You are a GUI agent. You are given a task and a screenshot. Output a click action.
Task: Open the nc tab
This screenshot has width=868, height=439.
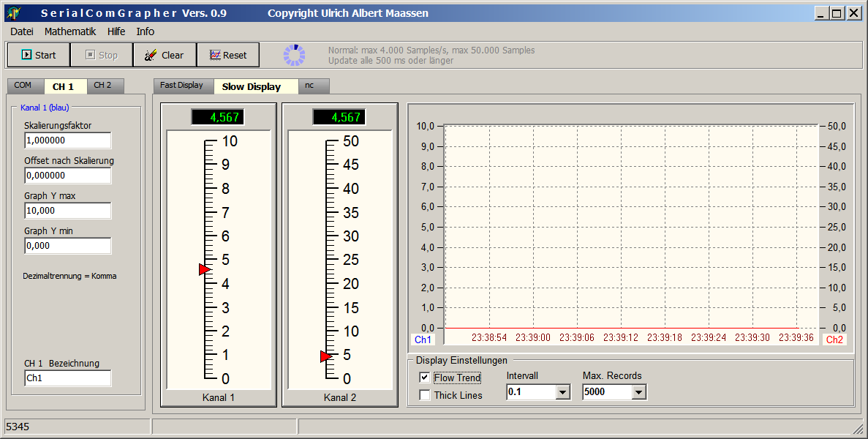coord(314,86)
